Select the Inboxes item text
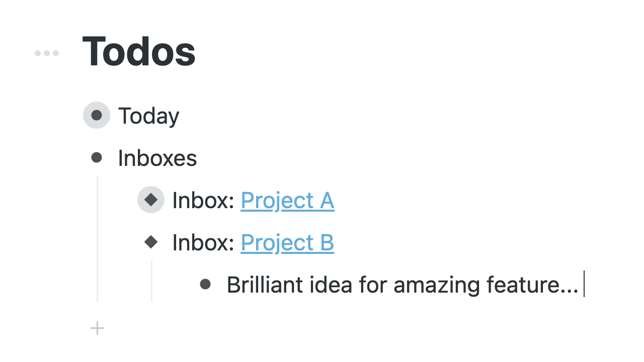Image resolution: width=644 pixels, height=362 pixels. [157, 158]
